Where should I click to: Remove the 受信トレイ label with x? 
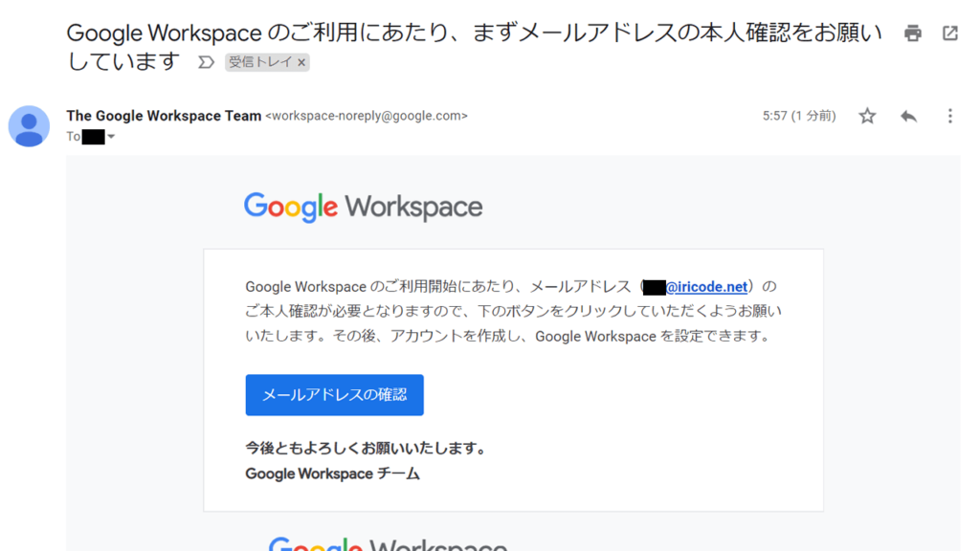[301, 62]
